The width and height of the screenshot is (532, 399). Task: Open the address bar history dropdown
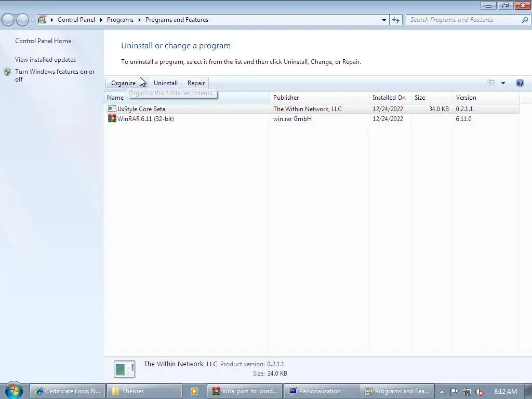[384, 20]
